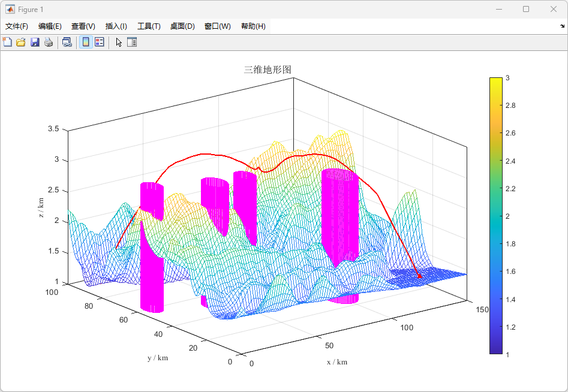Click the plot title 三维地形图

click(x=268, y=70)
